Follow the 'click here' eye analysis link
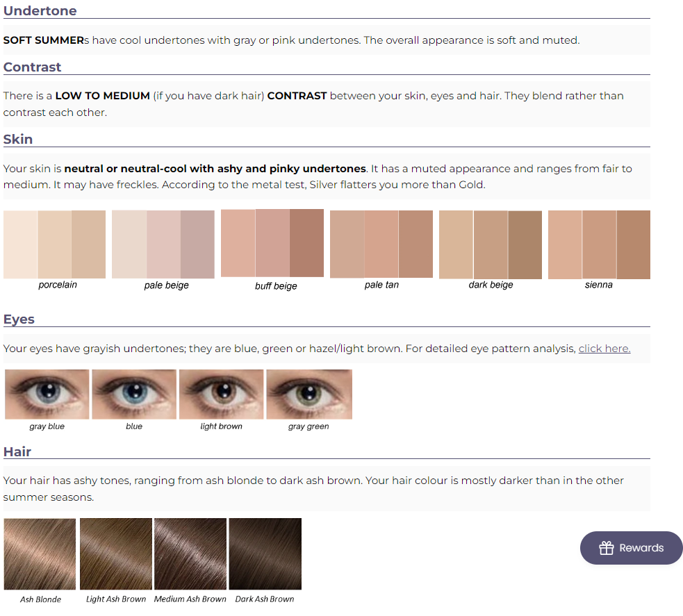The image size is (683, 616). [604, 349]
